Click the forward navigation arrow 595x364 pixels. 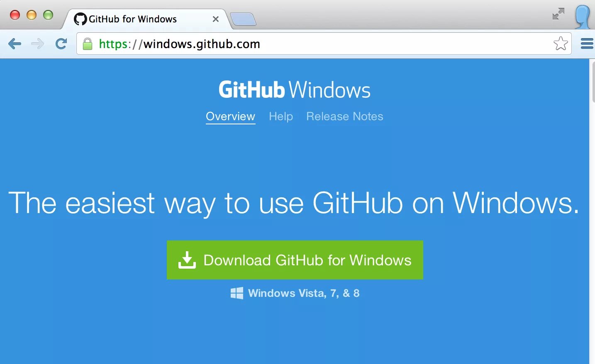(38, 44)
